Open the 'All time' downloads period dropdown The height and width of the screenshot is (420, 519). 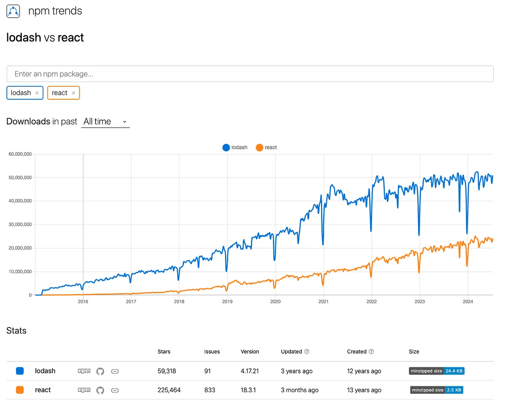pos(105,122)
